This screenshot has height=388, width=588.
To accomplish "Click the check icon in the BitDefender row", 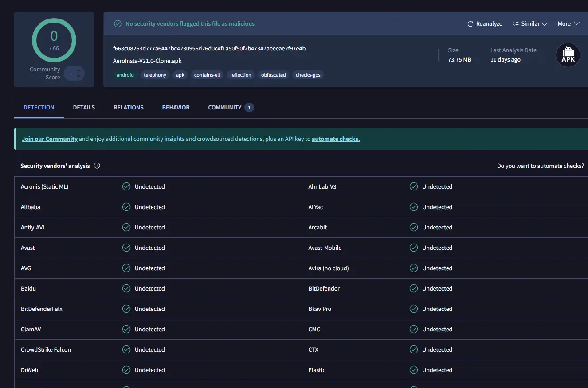I will (x=414, y=289).
